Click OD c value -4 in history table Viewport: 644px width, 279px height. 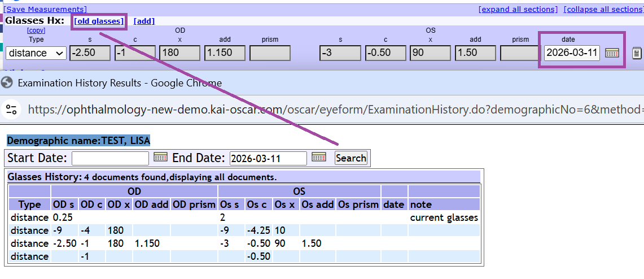(86, 230)
